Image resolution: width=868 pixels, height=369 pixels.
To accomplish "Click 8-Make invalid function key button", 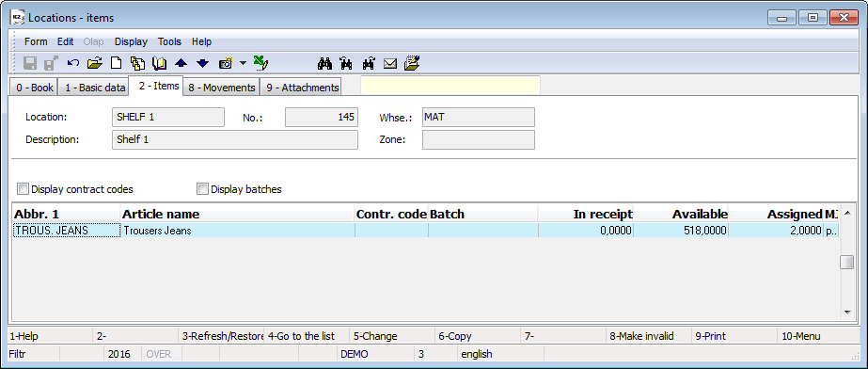I will click(x=649, y=336).
